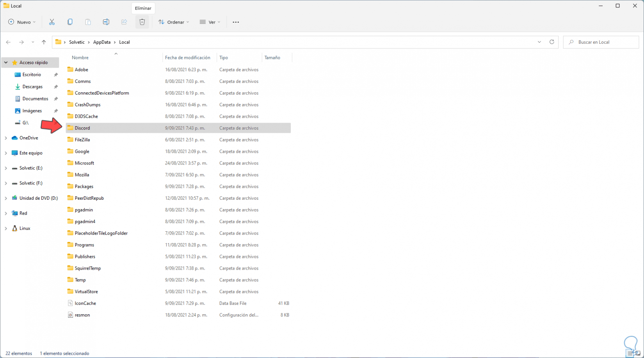This screenshot has width=644, height=358.
Task: Click the Rename icon in toolbar
Action: [106, 22]
